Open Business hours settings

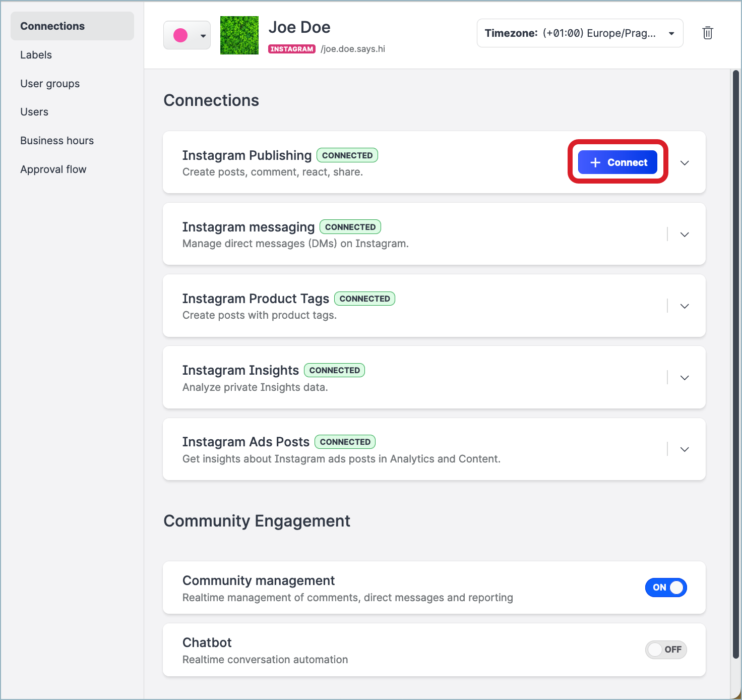click(x=57, y=141)
